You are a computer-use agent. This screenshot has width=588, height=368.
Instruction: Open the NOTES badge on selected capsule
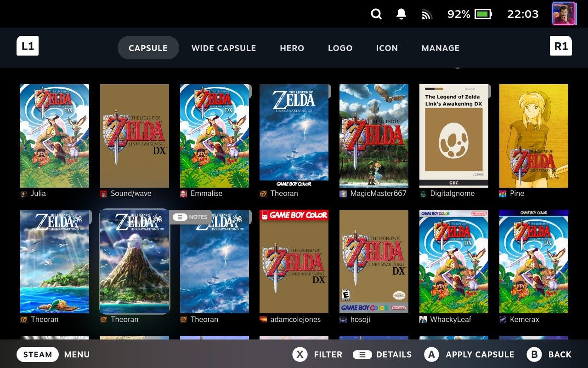point(190,217)
